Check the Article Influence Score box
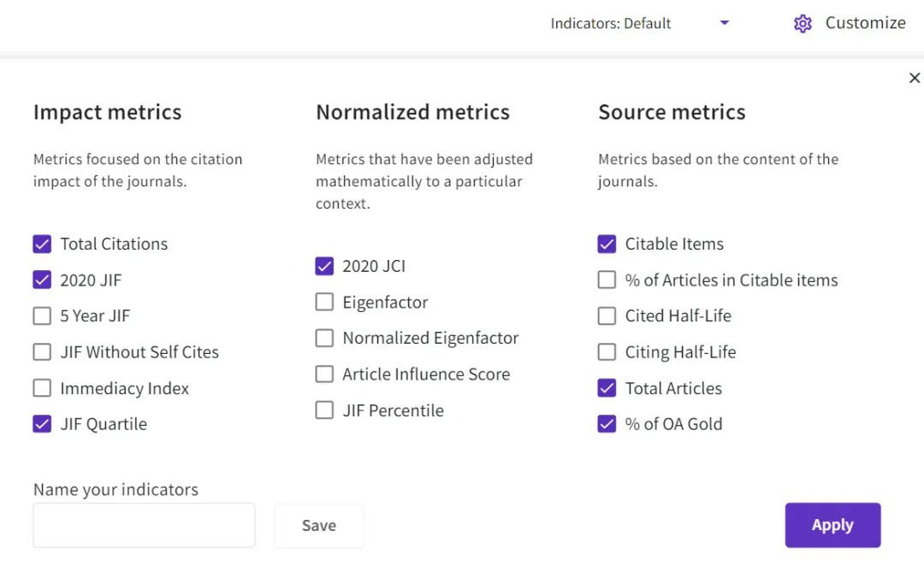Screen dimensions: 924x572 pos(324,374)
